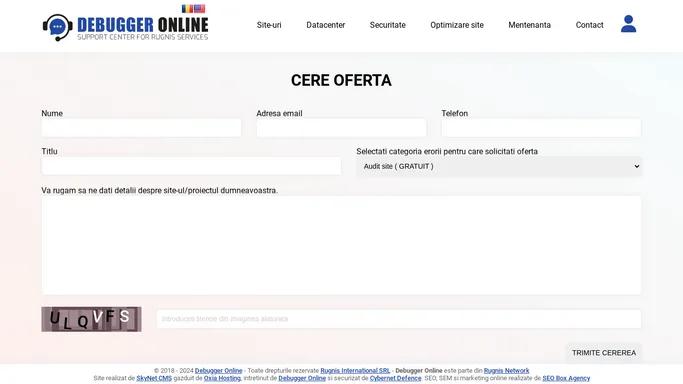The image size is (683, 384).
Task: Open the Datacenter menu item
Action: pos(325,25)
